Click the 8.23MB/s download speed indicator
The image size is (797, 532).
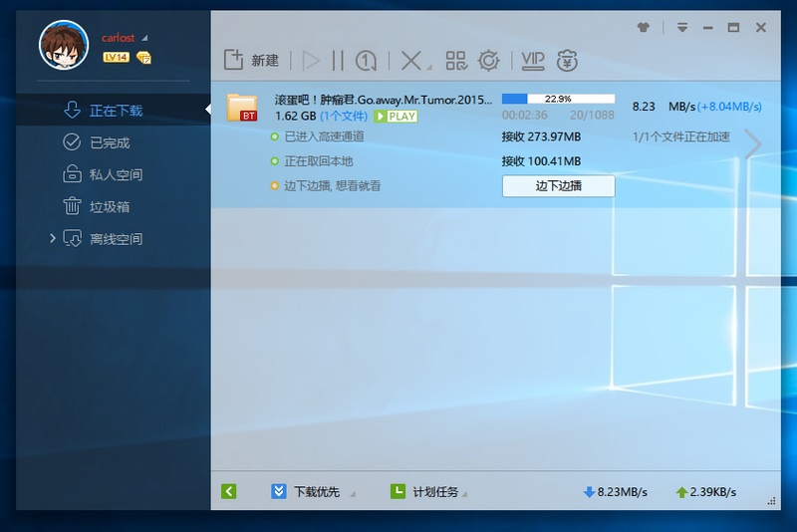(615, 492)
